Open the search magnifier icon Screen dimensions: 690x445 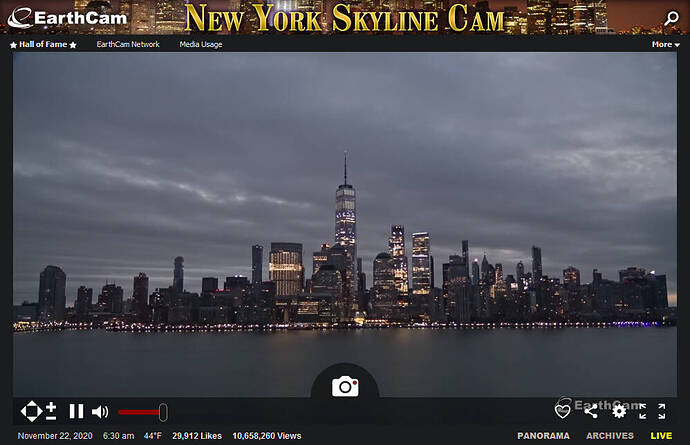pos(671,18)
